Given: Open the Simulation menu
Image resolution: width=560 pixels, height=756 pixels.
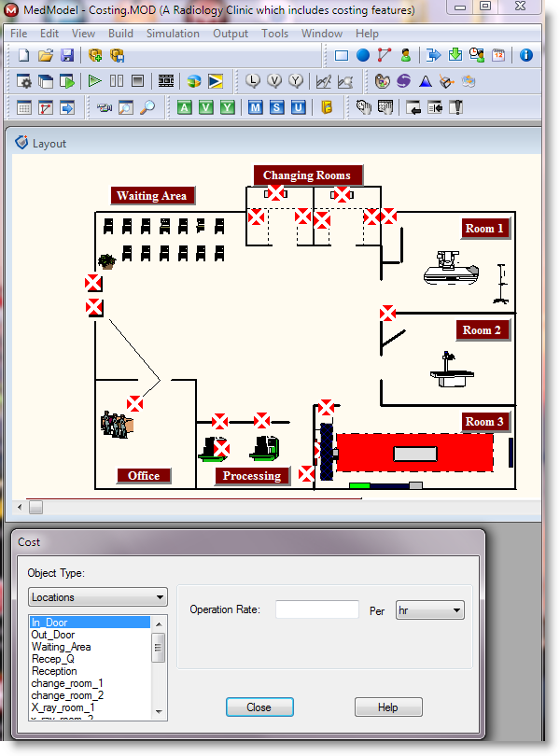Looking at the screenshot, I should click(x=173, y=34).
